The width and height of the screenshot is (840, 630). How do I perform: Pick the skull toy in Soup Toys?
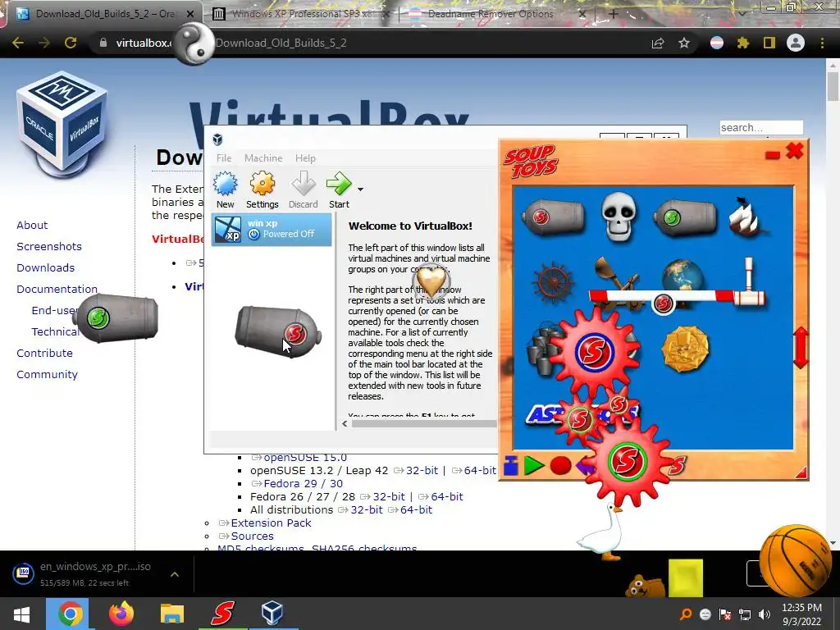(x=619, y=217)
